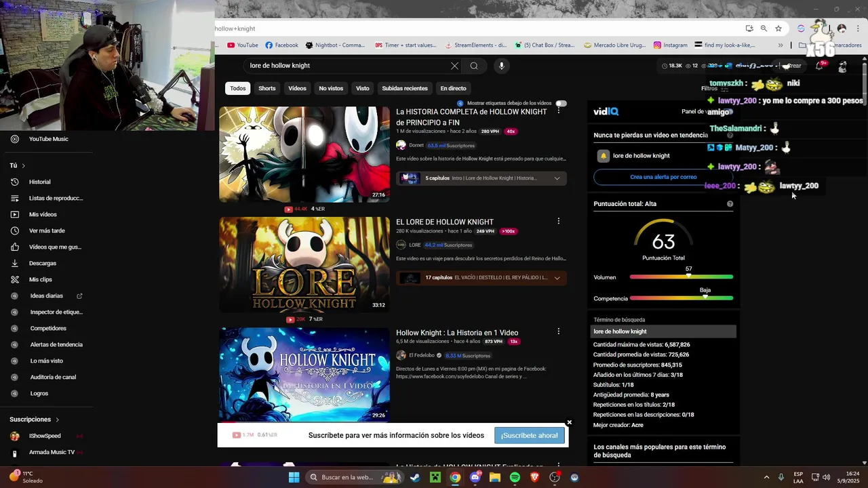Viewport: 868px width, 488px height.
Task: Select the Todos filter chip
Action: click(238, 88)
